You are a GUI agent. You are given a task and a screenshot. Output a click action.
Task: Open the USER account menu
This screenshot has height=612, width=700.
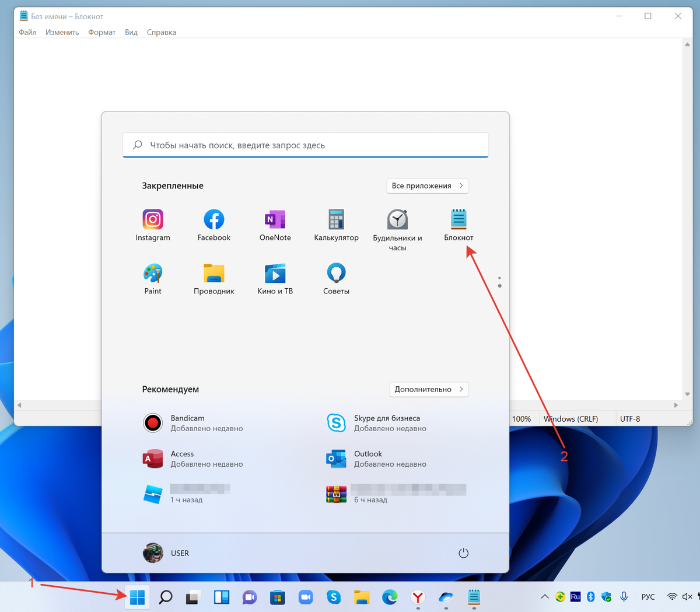(x=166, y=553)
